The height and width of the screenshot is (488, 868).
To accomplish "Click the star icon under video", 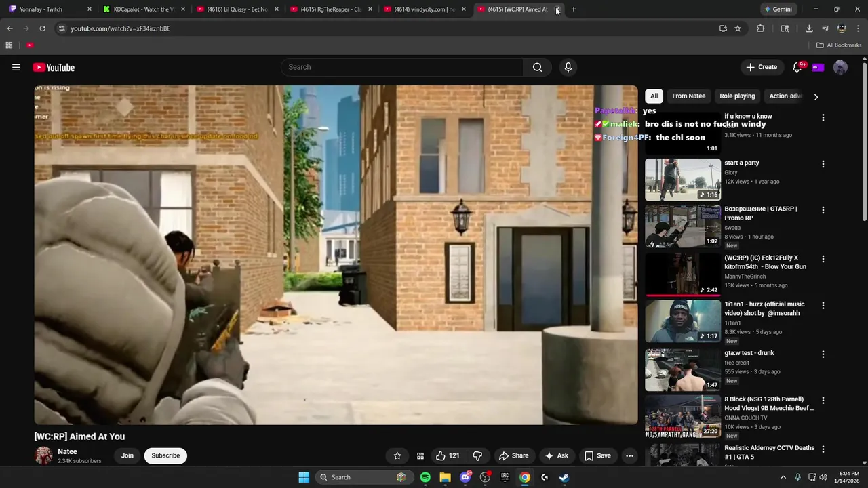I will coord(397,455).
